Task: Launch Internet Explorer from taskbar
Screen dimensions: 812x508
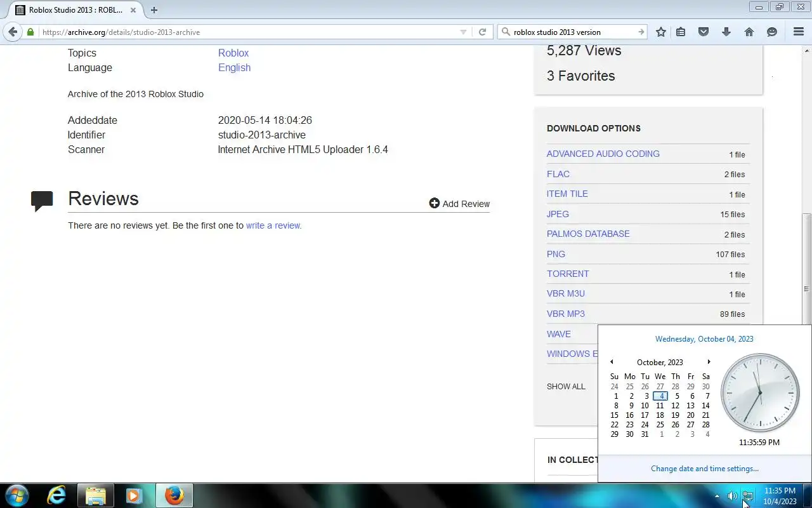Action: tap(56, 496)
